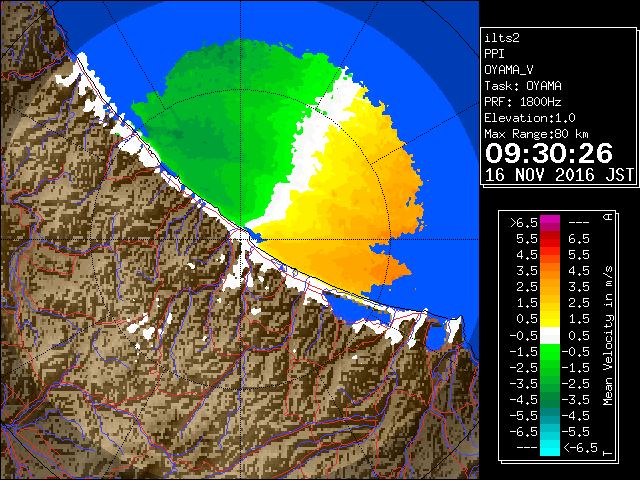Click the 'PPI' scan type text
The height and width of the screenshot is (480, 640).
[494, 54]
